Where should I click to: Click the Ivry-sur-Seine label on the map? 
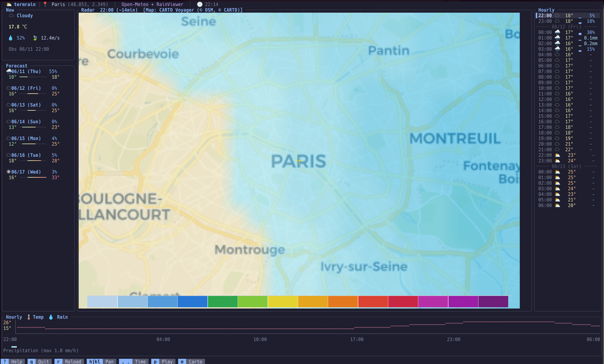364,266
